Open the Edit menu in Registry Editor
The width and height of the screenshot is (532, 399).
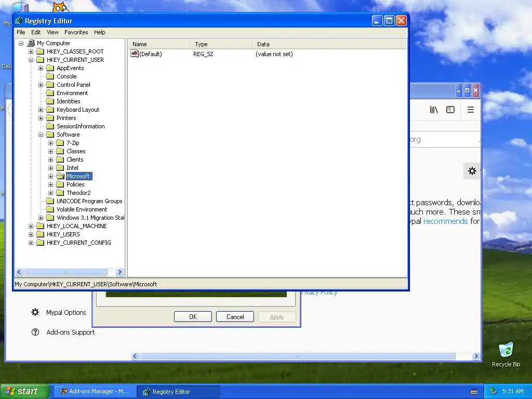click(x=36, y=32)
